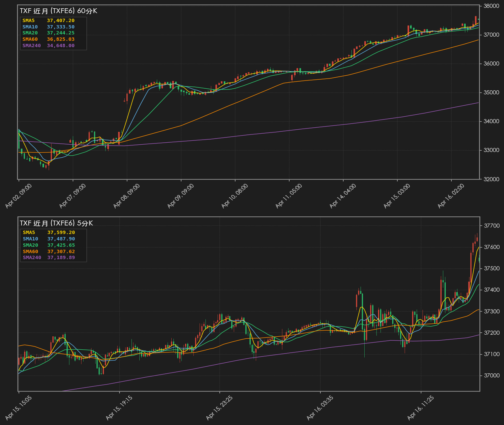The height and width of the screenshot is (425, 504).
Task: Click the TXF 近月 (TXFE6) 5分K chart title
Action: [x=56, y=223]
